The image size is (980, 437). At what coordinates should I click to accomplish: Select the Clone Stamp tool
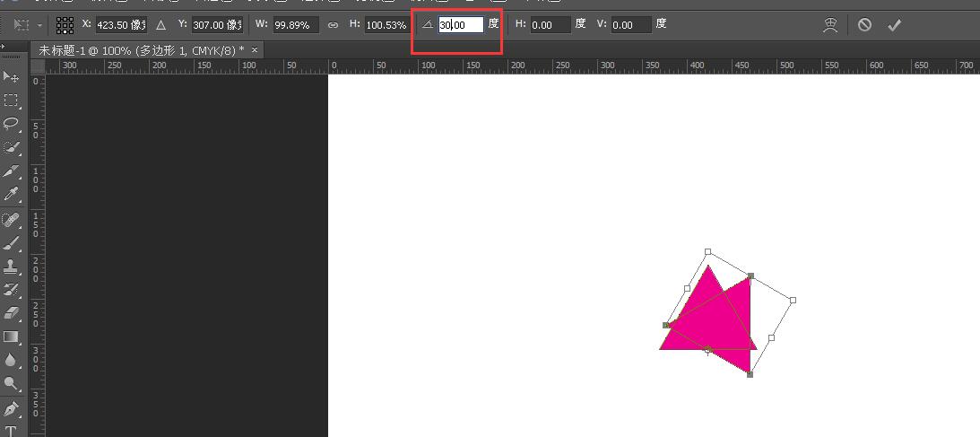point(11,267)
